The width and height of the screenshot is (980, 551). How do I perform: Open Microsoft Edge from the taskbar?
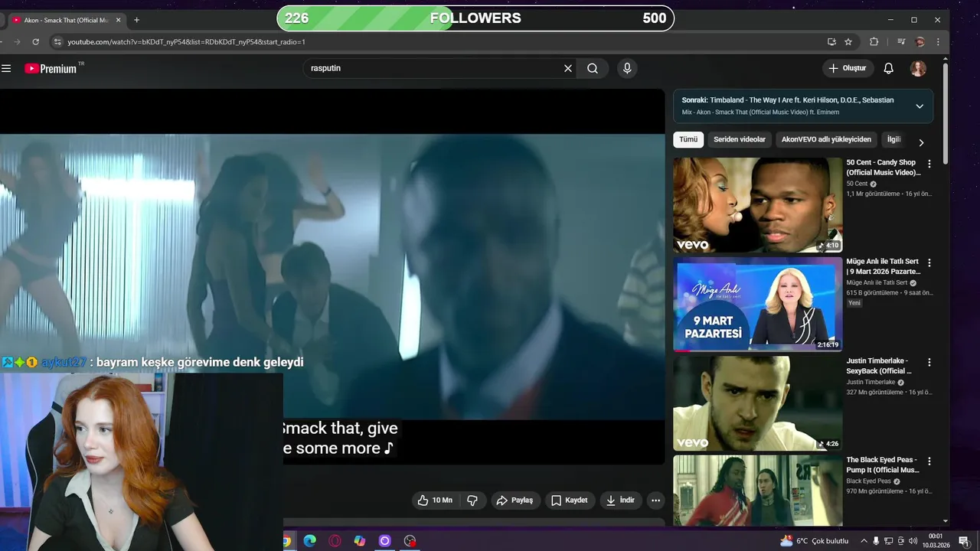309,541
